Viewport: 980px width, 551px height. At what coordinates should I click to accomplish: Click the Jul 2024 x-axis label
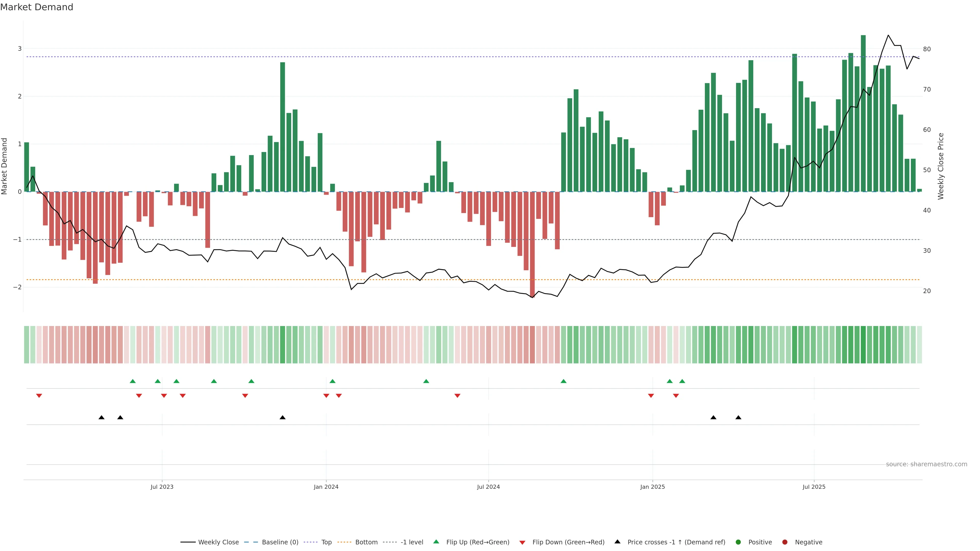488,487
